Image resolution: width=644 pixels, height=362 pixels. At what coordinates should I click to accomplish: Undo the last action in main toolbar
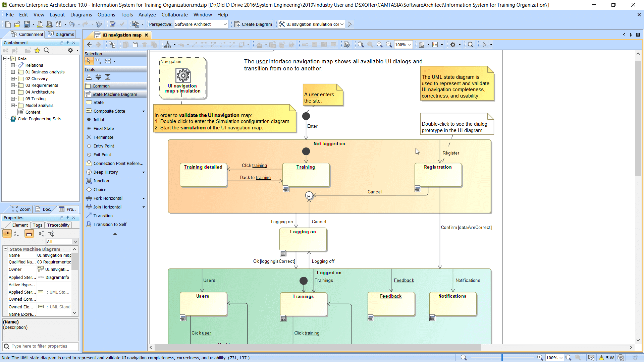pyautogui.click(x=72, y=24)
